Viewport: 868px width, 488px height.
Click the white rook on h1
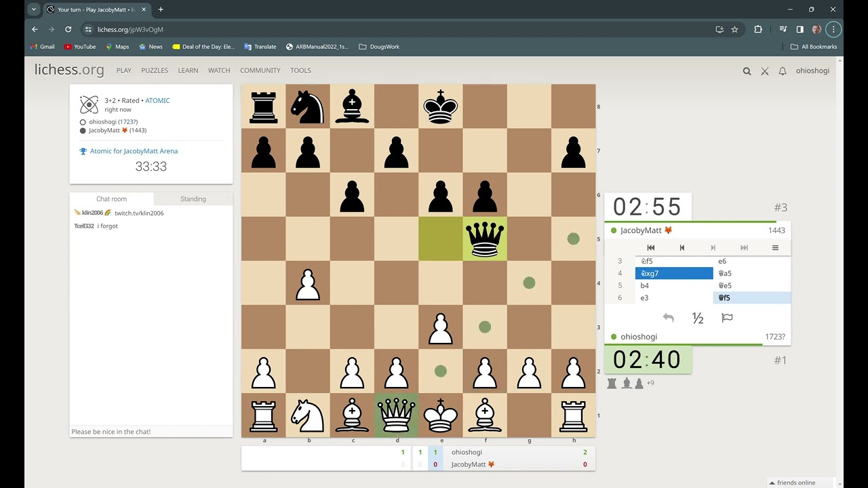click(574, 415)
